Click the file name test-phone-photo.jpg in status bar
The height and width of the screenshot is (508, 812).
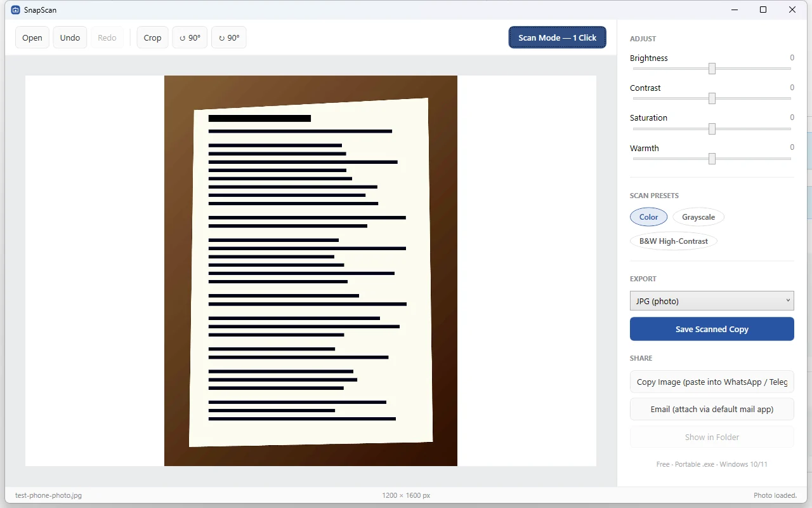click(x=48, y=495)
